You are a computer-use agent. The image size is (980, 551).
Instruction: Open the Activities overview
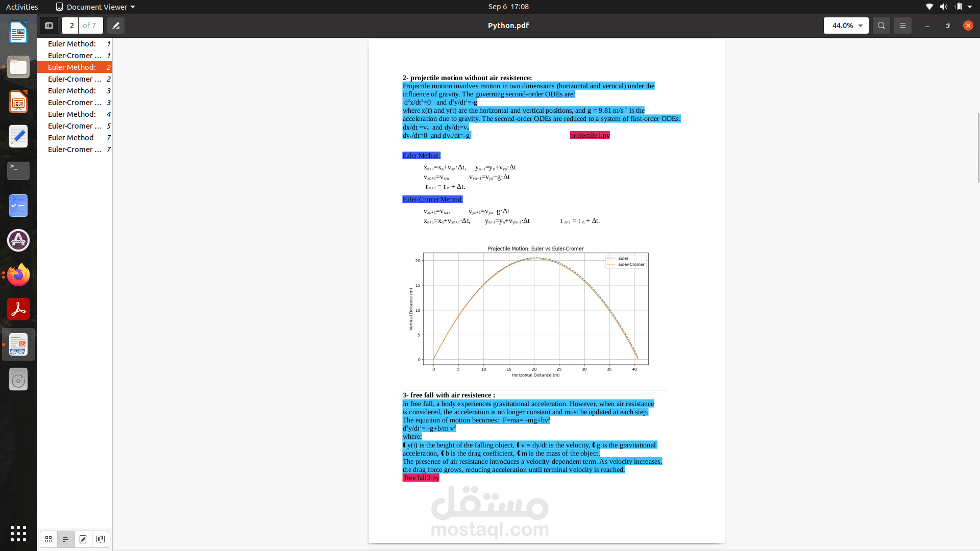pos(22,7)
